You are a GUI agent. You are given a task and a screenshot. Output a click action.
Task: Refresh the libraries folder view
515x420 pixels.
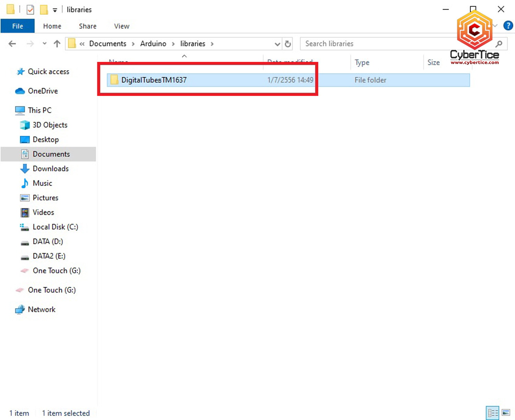(x=288, y=44)
